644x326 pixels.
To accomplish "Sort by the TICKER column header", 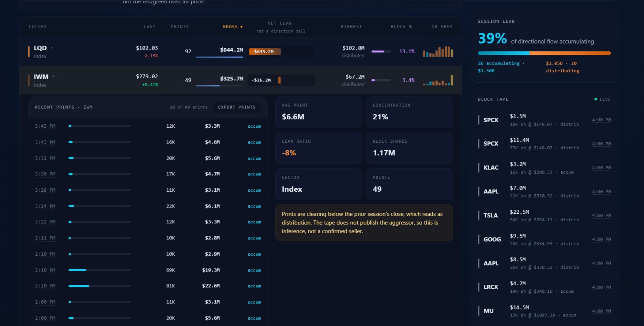I will pyautogui.click(x=37, y=27).
